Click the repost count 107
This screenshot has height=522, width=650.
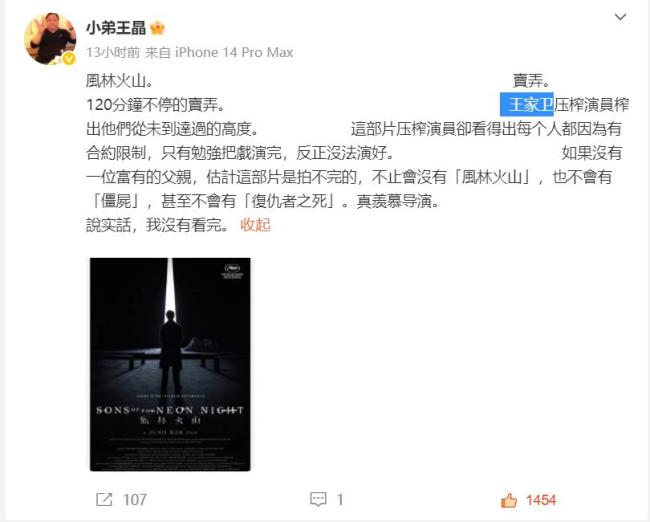coord(135,500)
